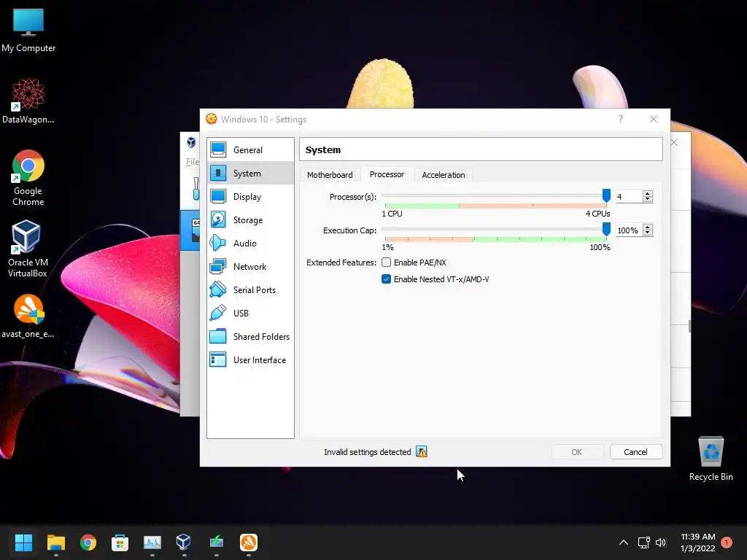Viewport: 747px width, 560px height.
Task: Open Chrome from the taskbar
Action: tap(88, 542)
